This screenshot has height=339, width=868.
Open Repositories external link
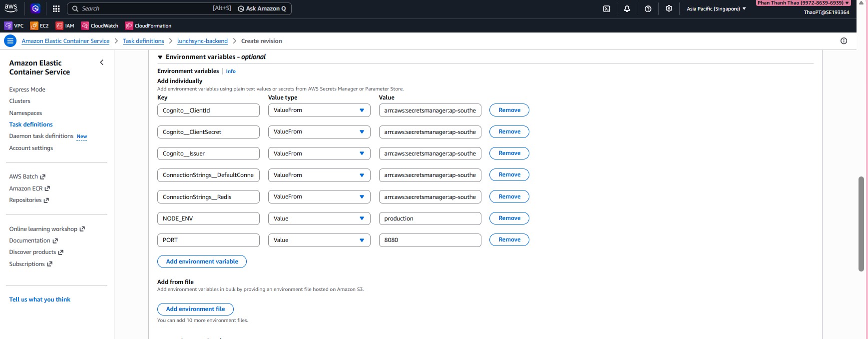[29, 200]
